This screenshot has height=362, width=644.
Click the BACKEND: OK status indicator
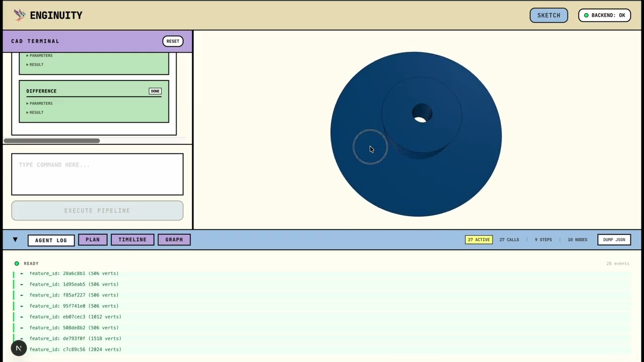(604, 15)
